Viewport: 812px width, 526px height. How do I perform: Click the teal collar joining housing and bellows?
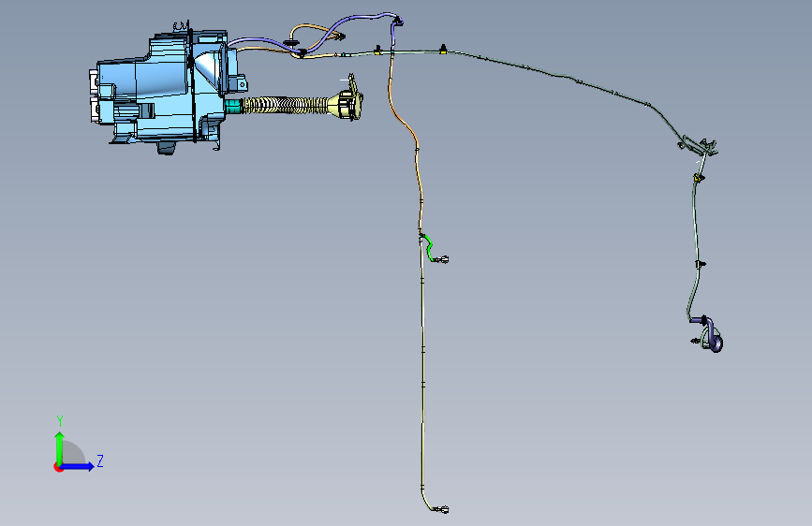[233, 106]
